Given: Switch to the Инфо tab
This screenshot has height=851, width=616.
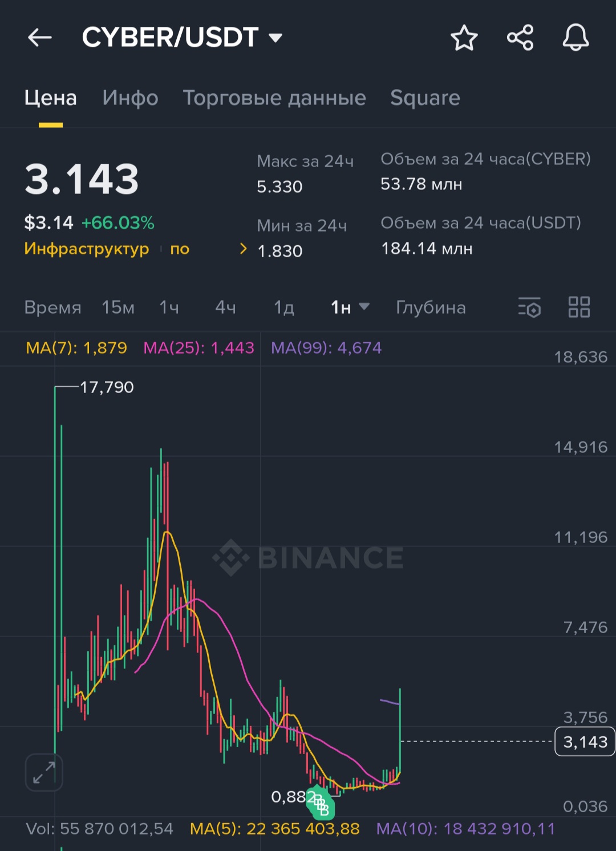Looking at the screenshot, I should point(130,98).
